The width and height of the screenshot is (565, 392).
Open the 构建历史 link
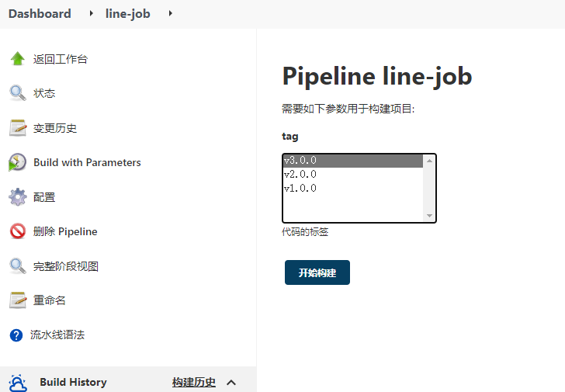tap(194, 382)
